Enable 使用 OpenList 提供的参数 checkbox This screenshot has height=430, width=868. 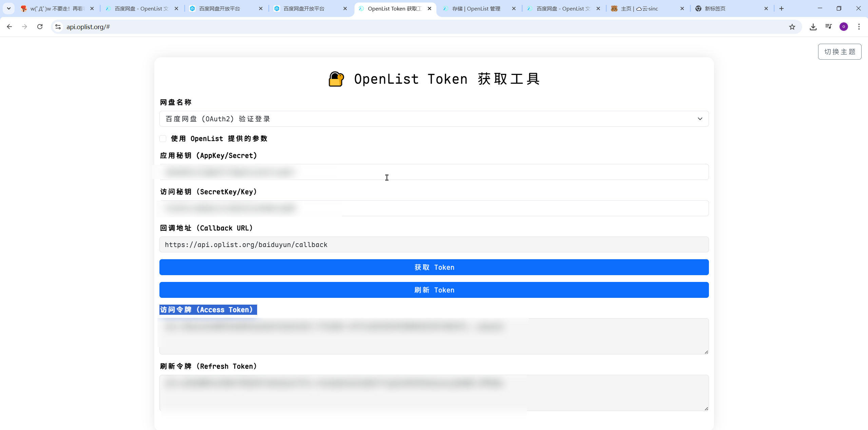point(163,139)
